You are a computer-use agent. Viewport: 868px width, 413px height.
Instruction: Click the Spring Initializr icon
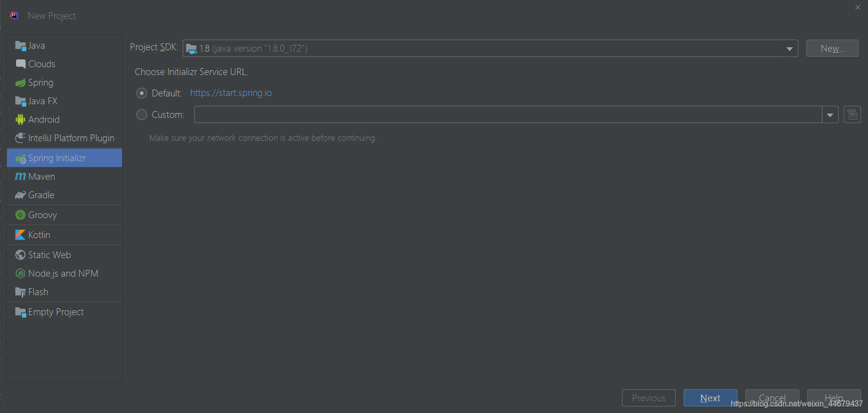coord(20,158)
